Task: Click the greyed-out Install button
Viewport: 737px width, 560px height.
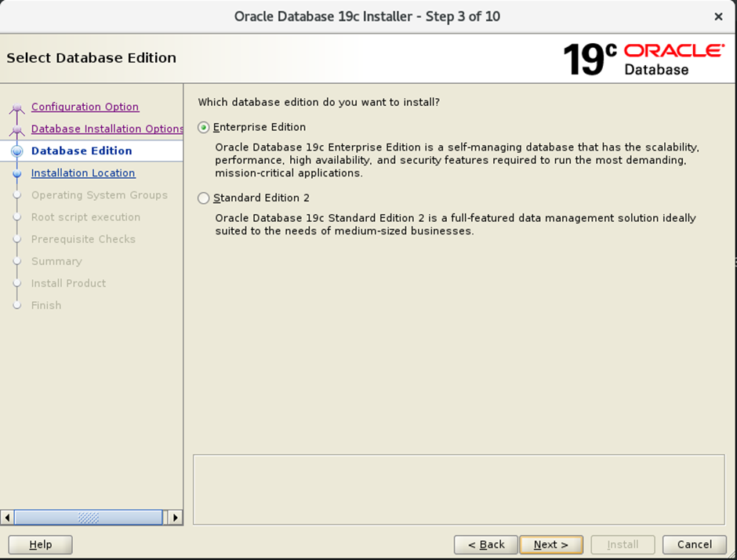Action: click(623, 544)
